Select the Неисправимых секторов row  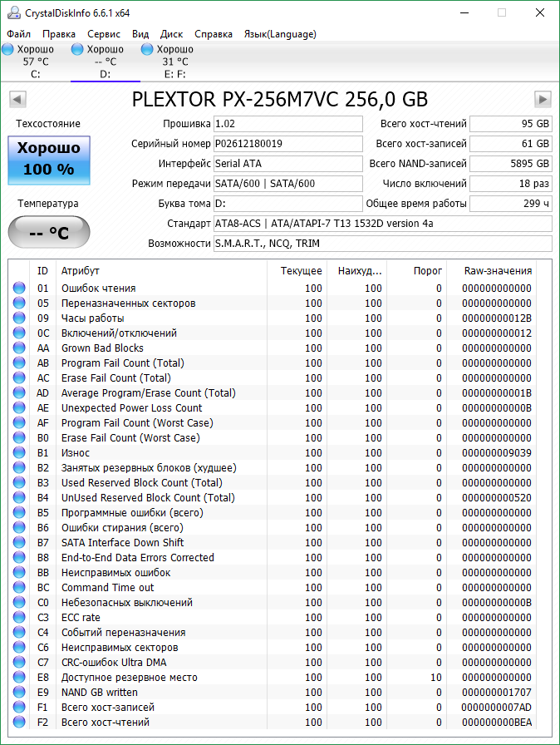[x=273, y=647]
